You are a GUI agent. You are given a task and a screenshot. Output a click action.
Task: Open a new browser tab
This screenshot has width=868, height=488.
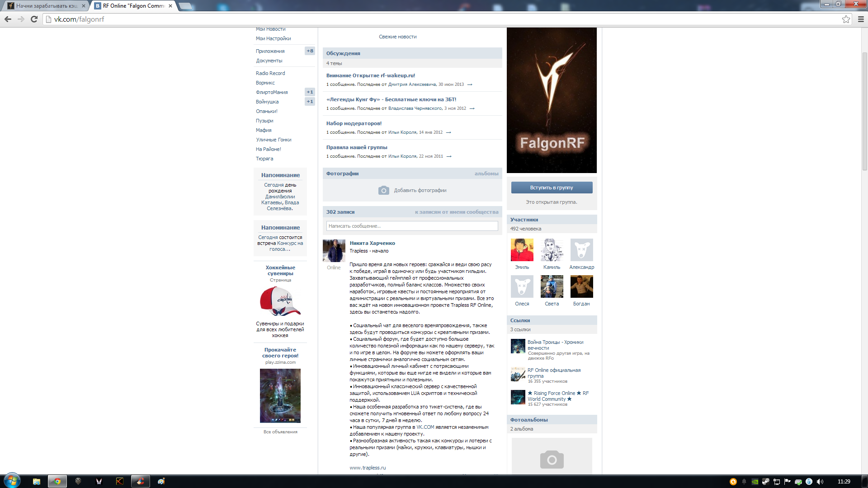pos(185,6)
